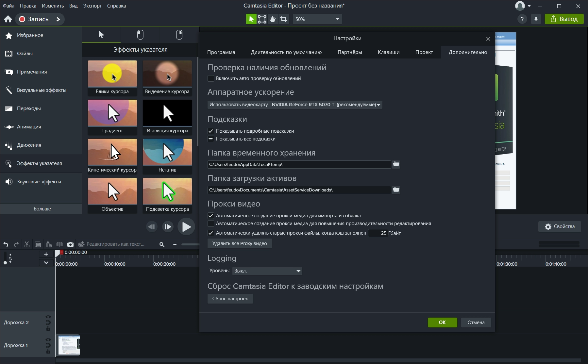The width and height of the screenshot is (588, 364).
Task: Cut selection with scissors icon
Action: [x=27, y=244]
